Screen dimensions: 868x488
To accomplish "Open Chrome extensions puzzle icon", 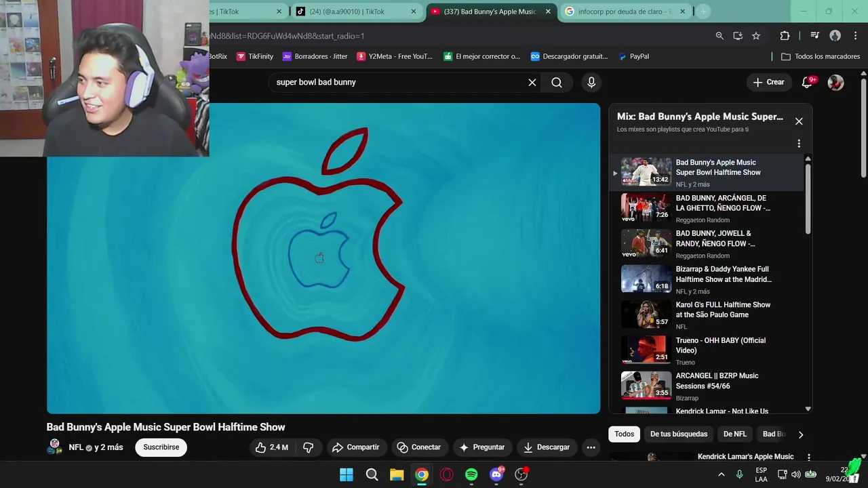I will (x=785, y=36).
